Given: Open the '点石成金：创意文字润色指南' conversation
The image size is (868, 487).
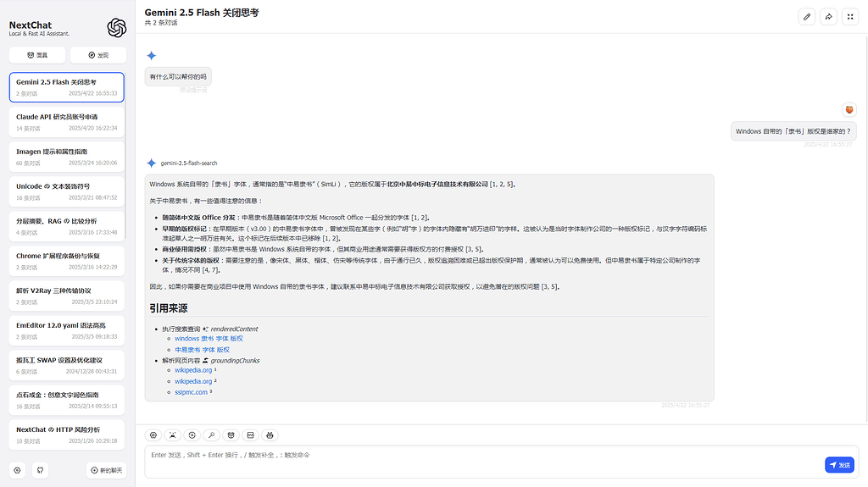Looking at the screenshot, I should point(66,400).
